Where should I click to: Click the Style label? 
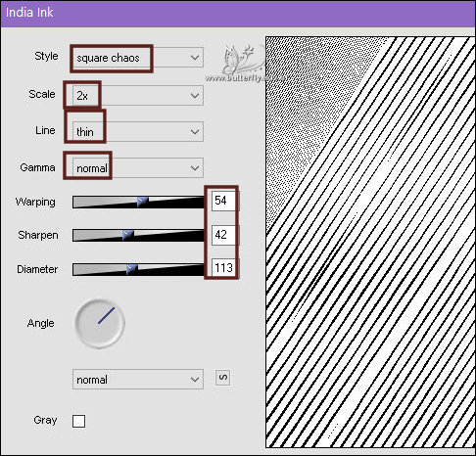coord(46,56)
